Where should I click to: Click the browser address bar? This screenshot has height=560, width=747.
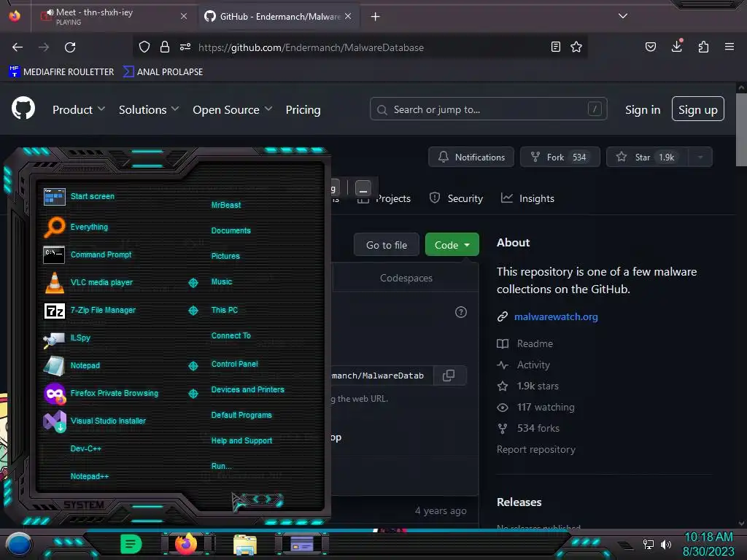362,47
